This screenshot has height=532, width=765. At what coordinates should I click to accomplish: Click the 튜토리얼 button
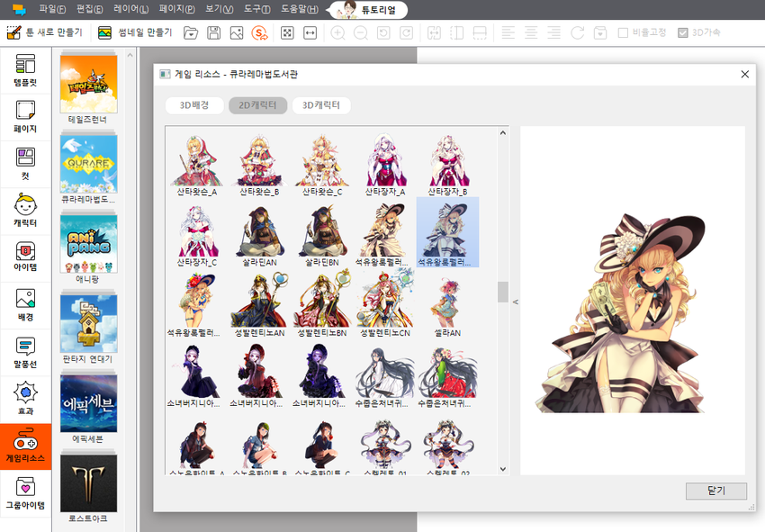368,10
